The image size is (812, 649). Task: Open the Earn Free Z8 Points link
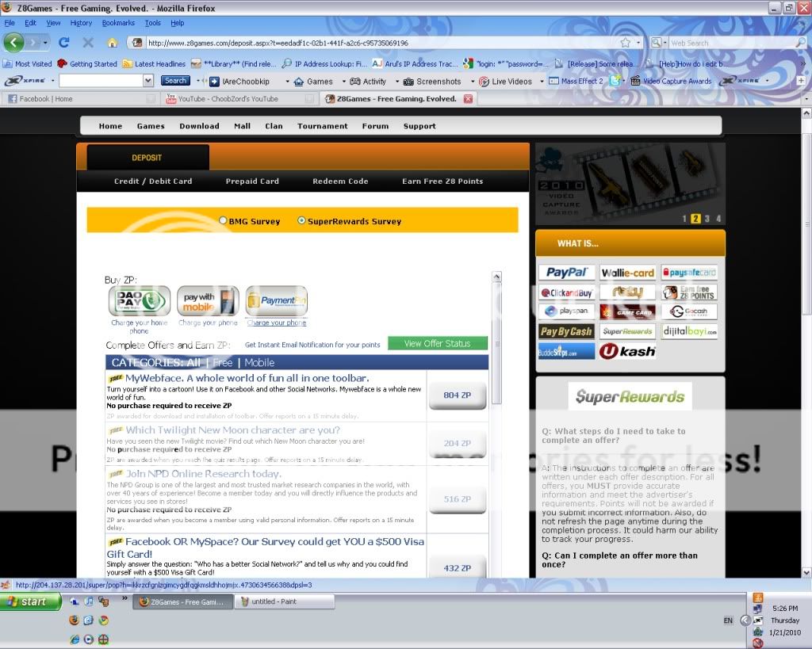coord(442,181)
